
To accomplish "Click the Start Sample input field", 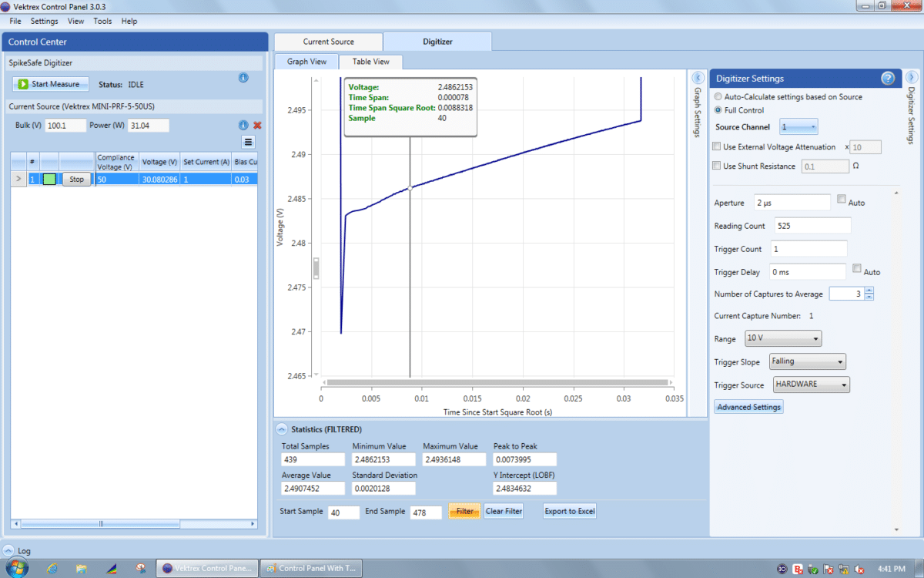I will click(343, 512).
